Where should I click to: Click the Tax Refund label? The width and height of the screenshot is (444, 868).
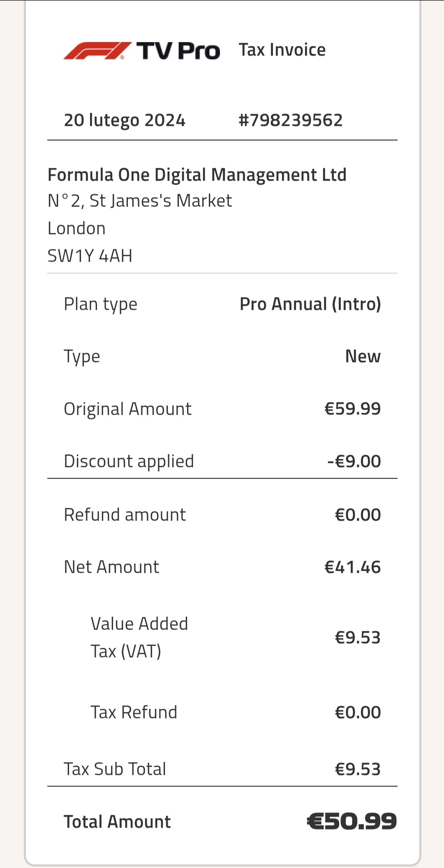click(x=134, y=712)
